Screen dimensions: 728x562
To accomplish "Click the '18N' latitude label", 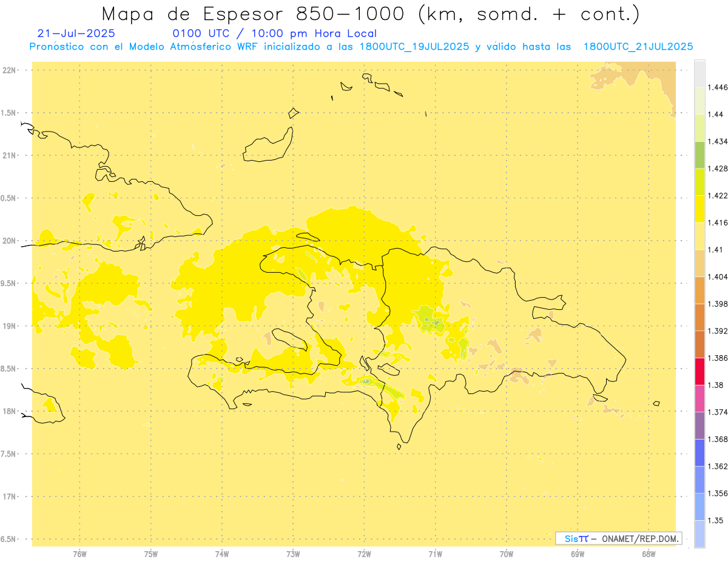I will tap(10, 412).
